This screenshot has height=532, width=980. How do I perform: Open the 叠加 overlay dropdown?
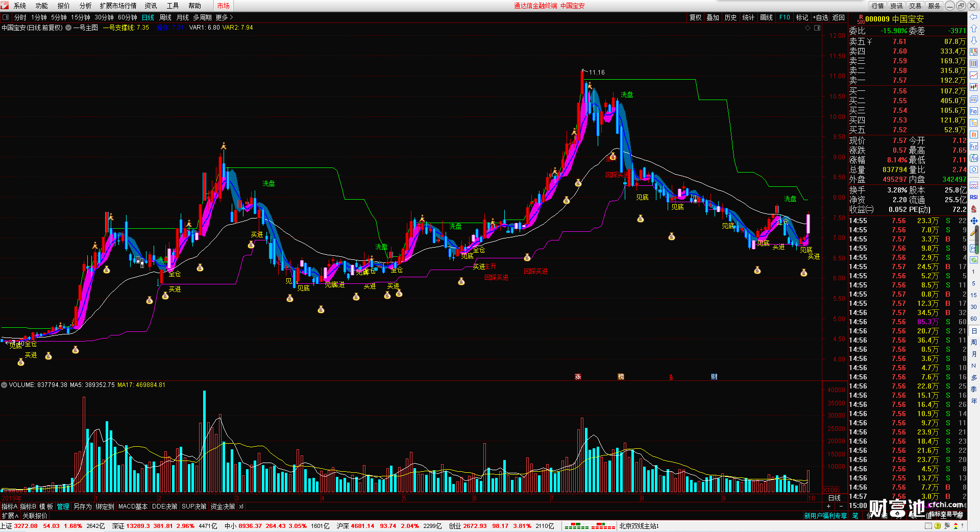713,17
